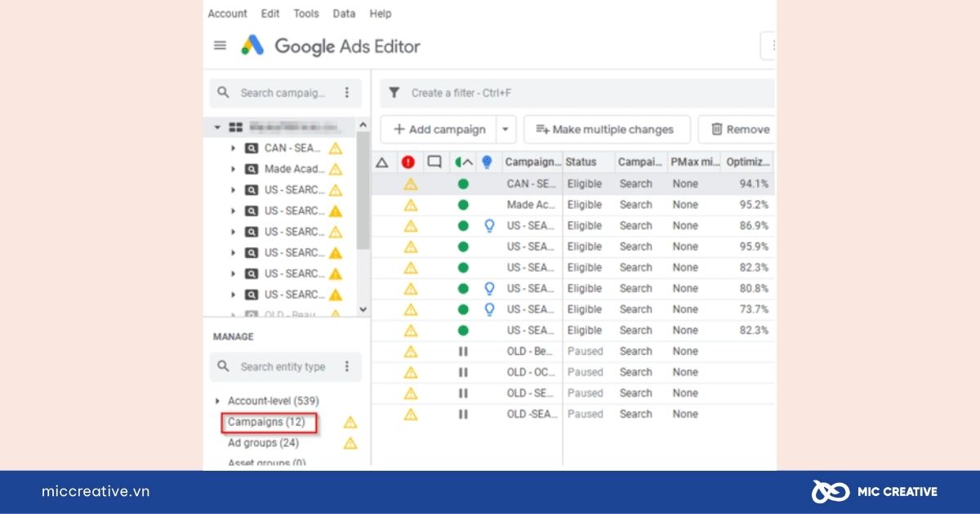This screenshot has width=980, height=514.
Task: Expand the Made Acad campaign in tree
Action: point(233,170)
